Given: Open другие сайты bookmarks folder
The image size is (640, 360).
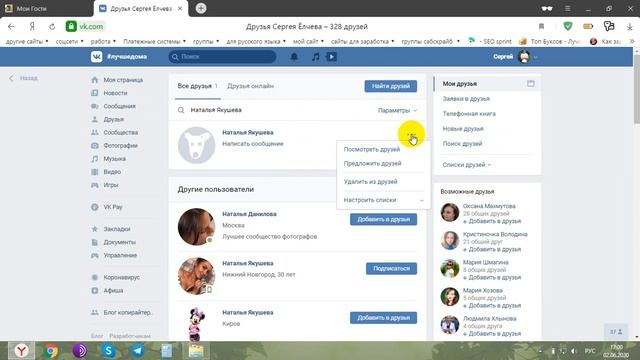Looking at the screenshot, I should tap(27, 41).
